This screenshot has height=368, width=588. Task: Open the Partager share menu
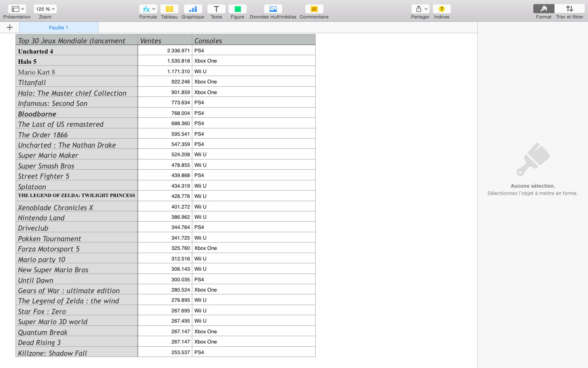coord(420,9)
